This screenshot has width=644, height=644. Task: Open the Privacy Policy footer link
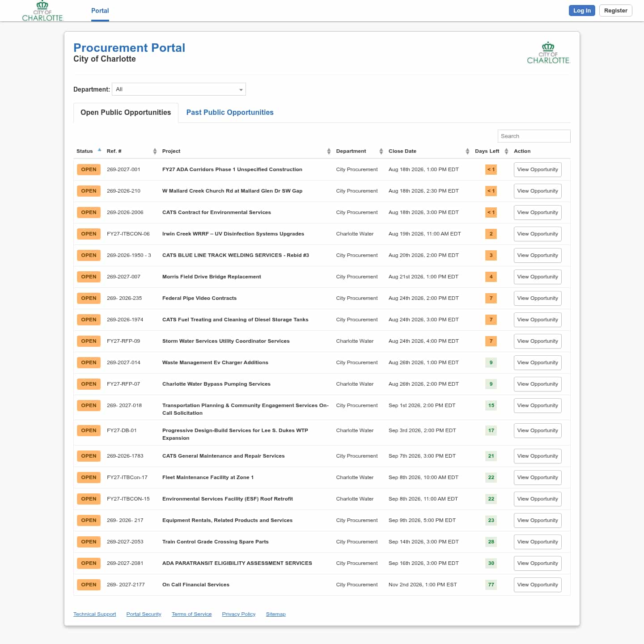coord(239,614)
